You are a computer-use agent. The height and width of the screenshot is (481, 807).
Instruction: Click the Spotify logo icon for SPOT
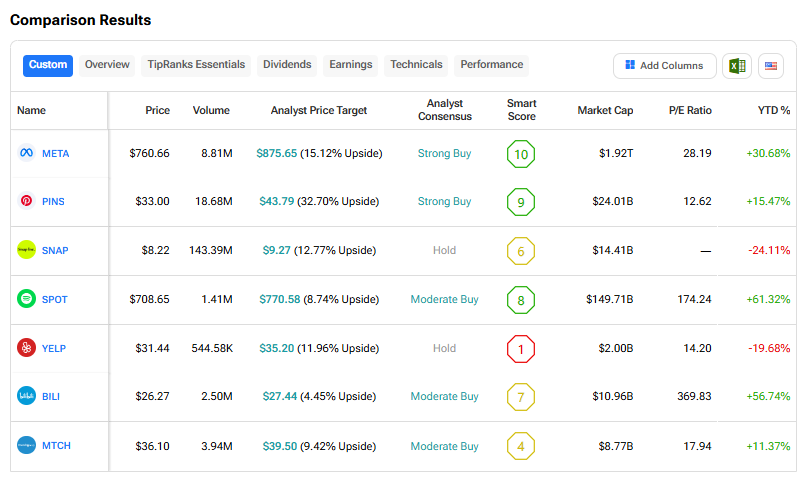(26, 299)
